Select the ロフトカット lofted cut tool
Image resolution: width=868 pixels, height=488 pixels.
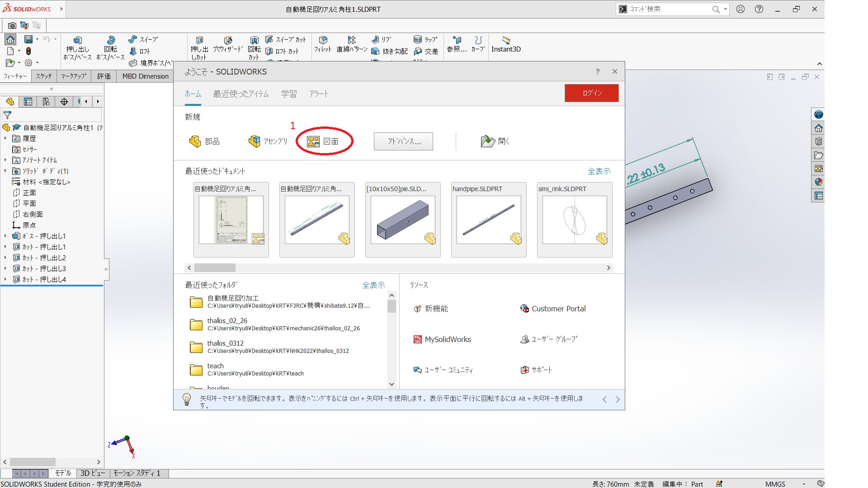(x=282, y=52)
